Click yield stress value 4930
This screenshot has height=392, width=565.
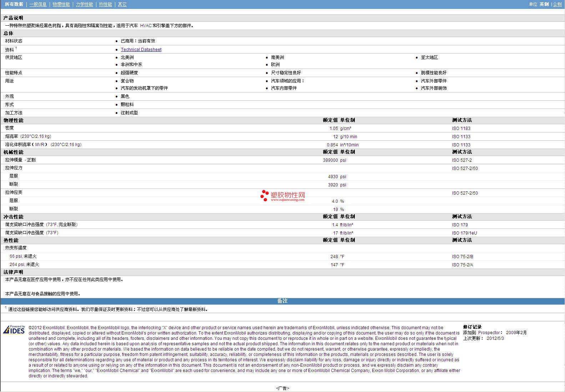333,177
